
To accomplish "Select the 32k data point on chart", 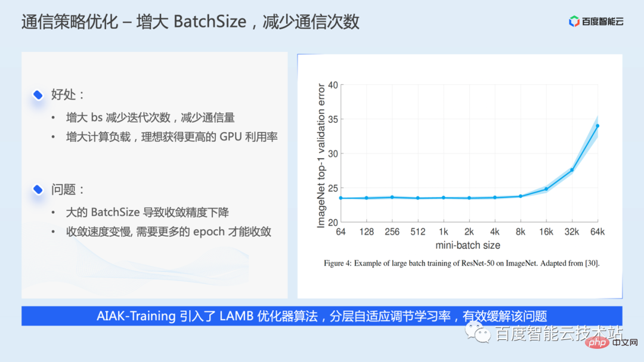I will pos(572,170).
